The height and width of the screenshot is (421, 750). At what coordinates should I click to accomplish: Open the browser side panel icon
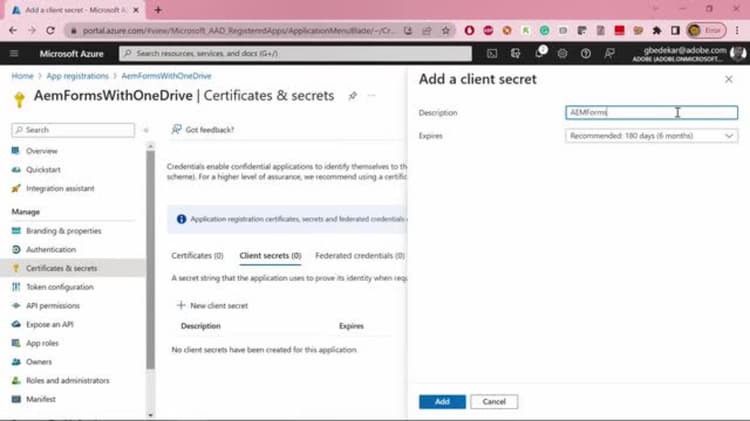point(675,31)
